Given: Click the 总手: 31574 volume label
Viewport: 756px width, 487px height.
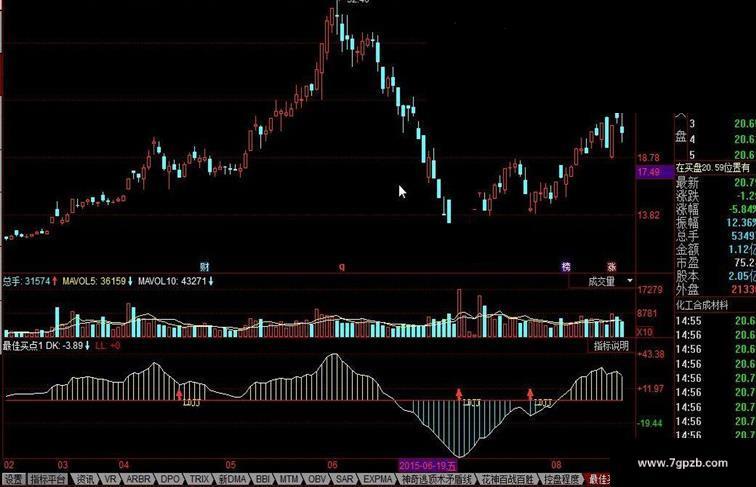Looking at the screenshot, I should [30, 281].
